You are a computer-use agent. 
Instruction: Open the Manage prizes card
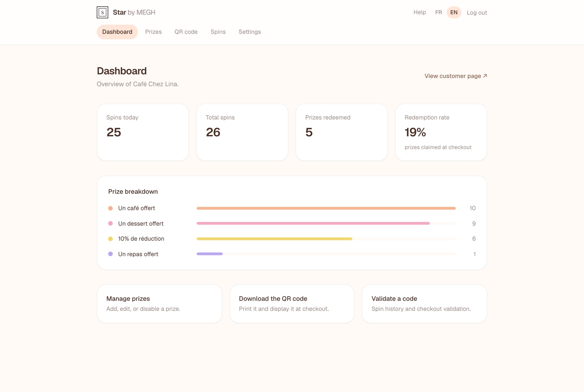160,304
